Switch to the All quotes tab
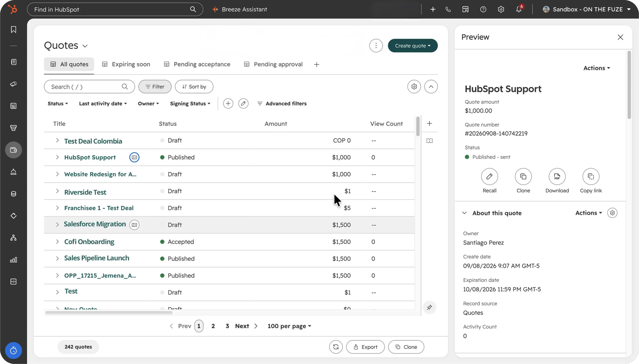Screen dimensions: 639x364 pos(69,64)
